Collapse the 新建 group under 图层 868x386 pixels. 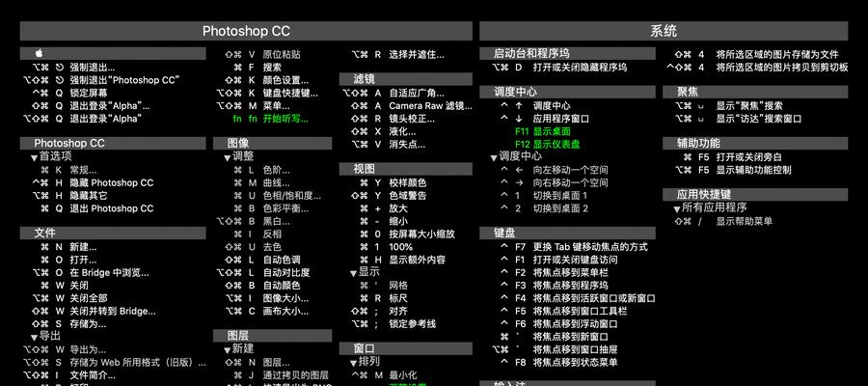click(228, 350)
